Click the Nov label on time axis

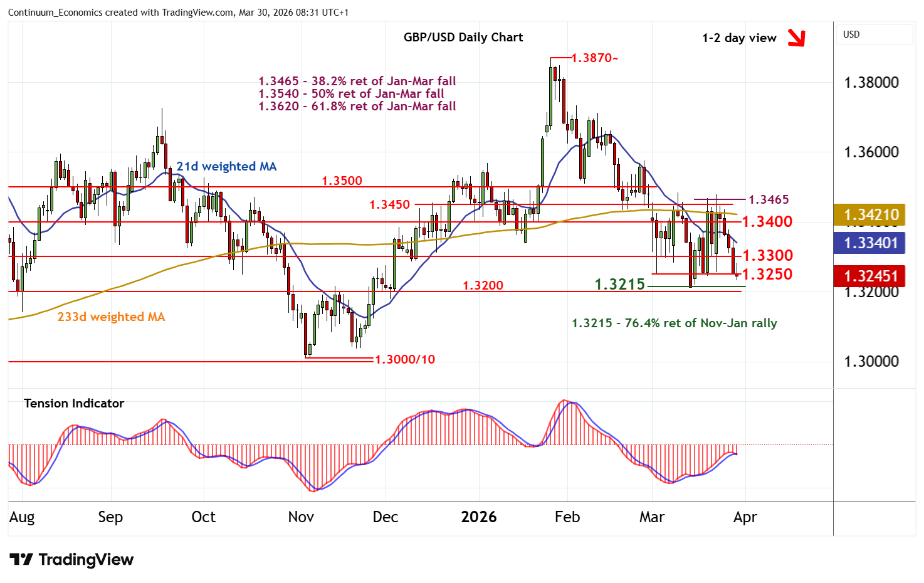click(x=301, y=517)
